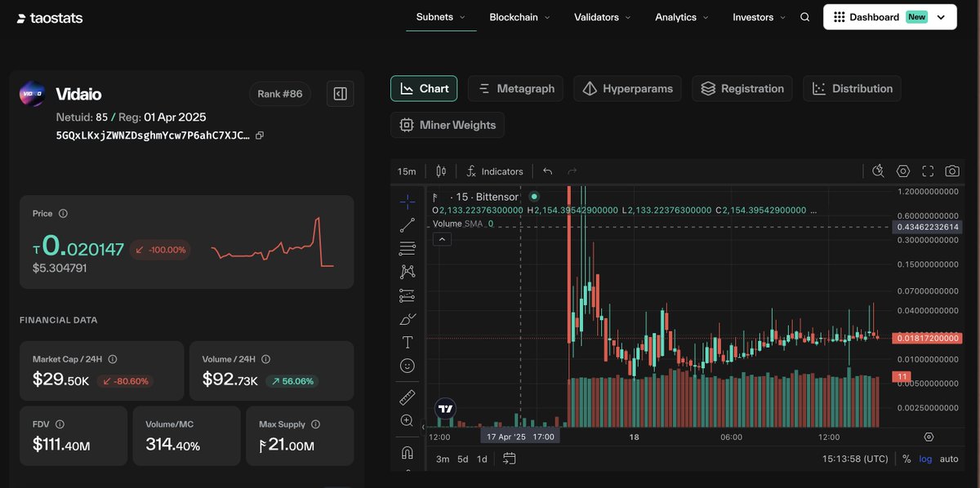Screen dimensions: 980x488
Task: Click the 15 · Bittensor symbol title
Action: (486, 197)
